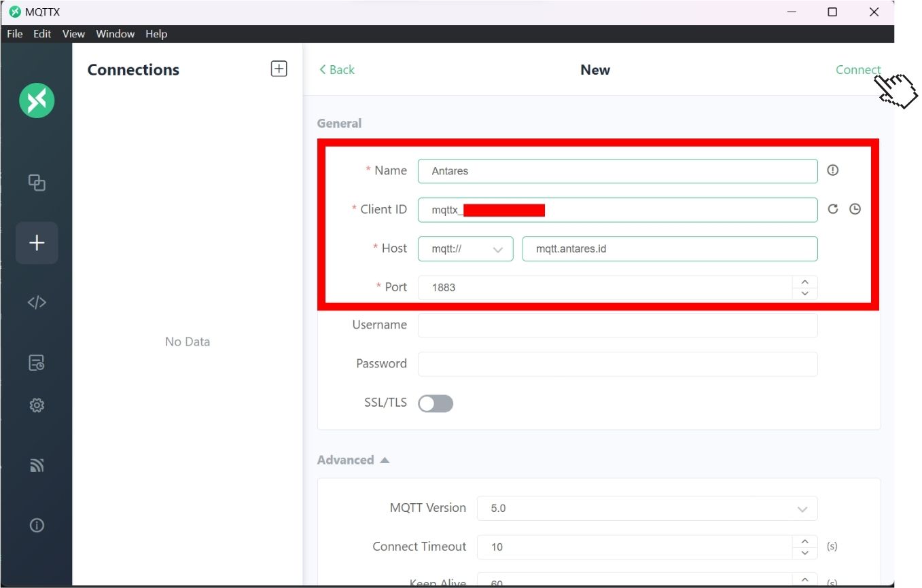Open the Connections page from the sidebar
This screenshot has height=588, width=922.
pyautogui.click(x=37, y=183)
